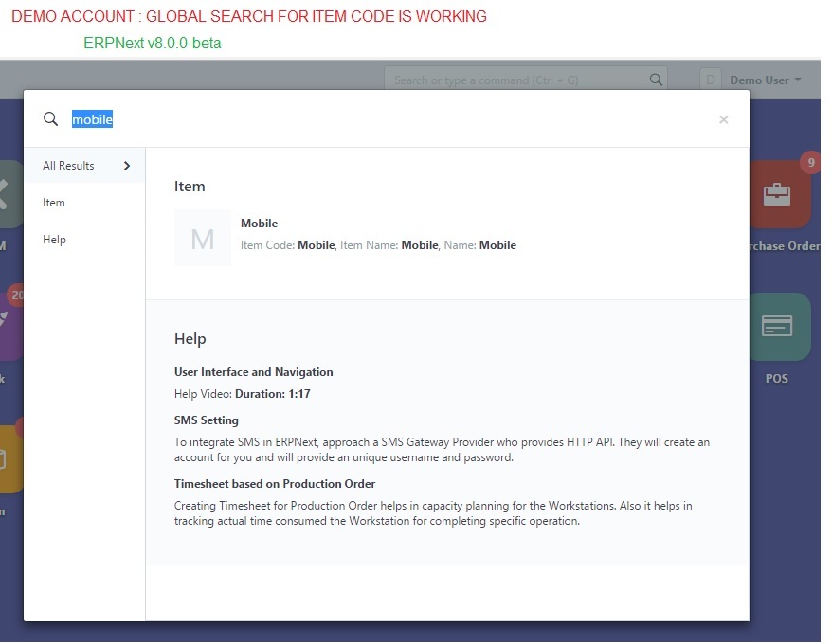832x644 pixels.
Task: Click the navbar search magnifier icon
Action: [656, 80]
